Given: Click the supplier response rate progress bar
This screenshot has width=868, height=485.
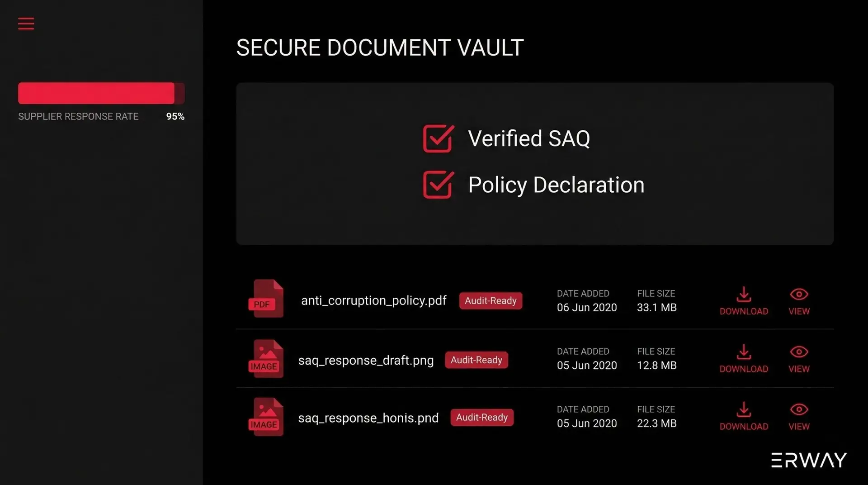Looking at the screenshot, I should [x=101, y=93].
